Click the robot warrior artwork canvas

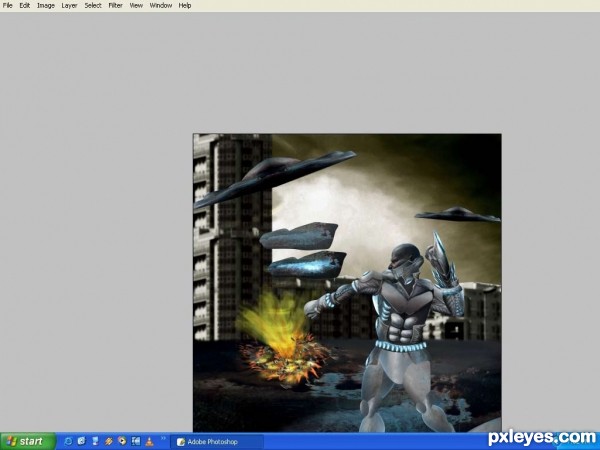347,283
